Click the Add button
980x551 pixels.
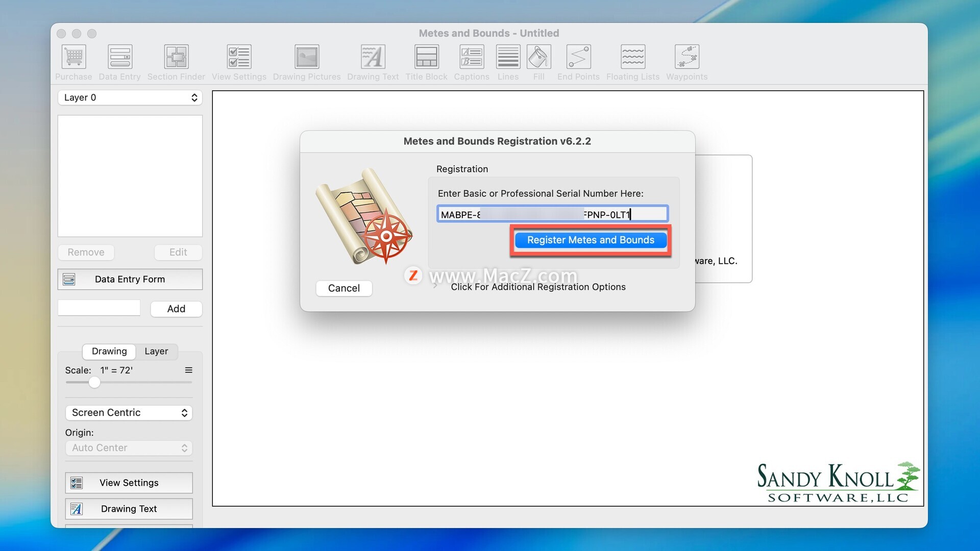[x=176, y=309]
